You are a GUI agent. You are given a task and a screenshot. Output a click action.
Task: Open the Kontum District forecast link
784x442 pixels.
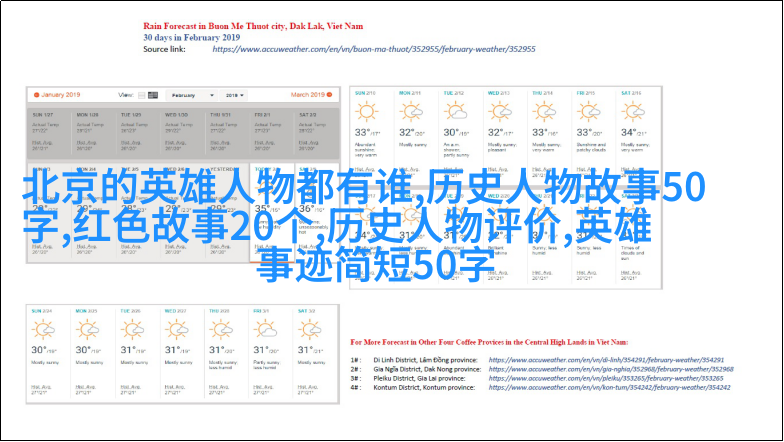coord(609,387)
